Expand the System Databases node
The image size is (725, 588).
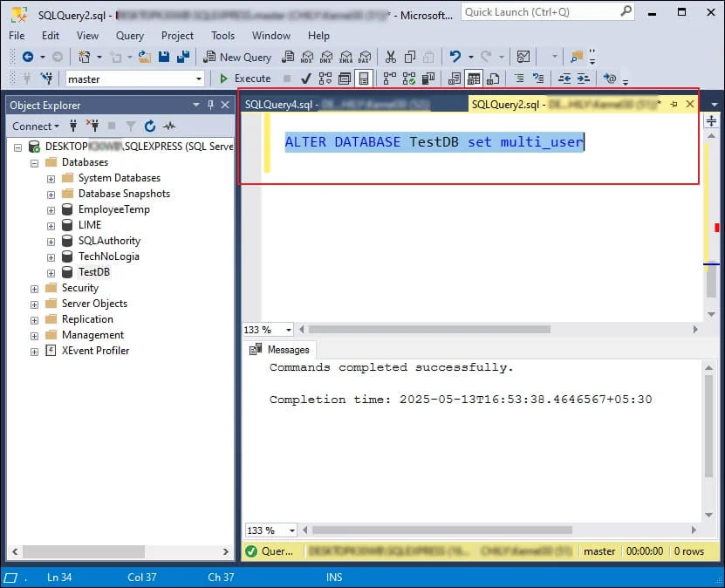(51, 179)
